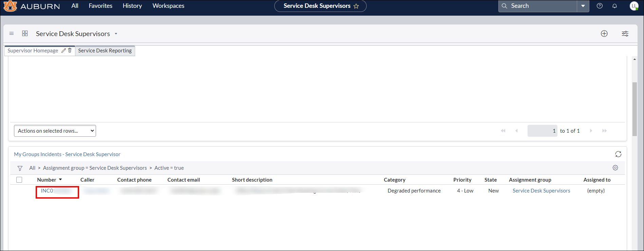Refresh the My Groups Incidents widget
Viewport: 644px width, 251px height.
point(618,154)
